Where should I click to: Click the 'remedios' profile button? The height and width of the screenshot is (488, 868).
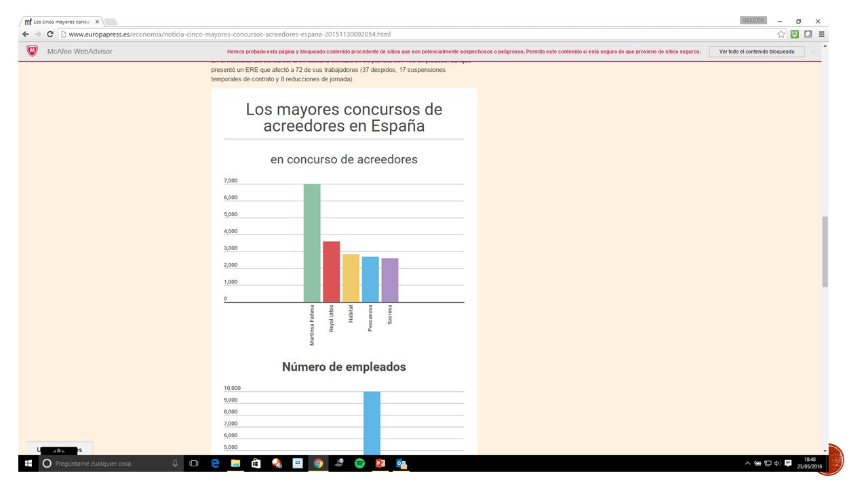(x=753, y=20)
